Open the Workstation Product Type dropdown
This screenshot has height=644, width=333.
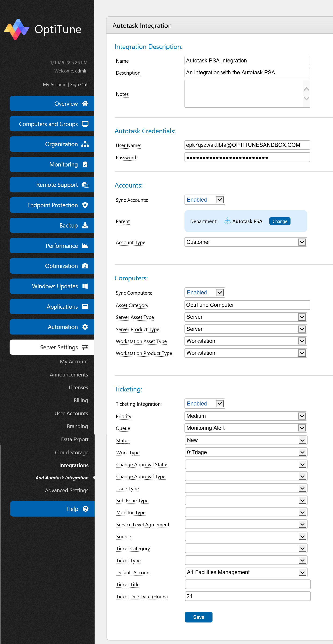coord(246,353)
